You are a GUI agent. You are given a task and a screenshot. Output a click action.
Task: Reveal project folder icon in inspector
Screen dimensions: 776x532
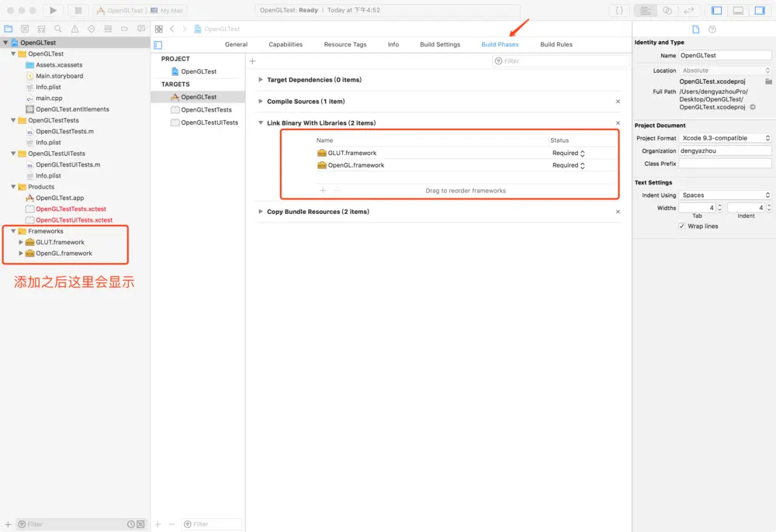point(768,81)
